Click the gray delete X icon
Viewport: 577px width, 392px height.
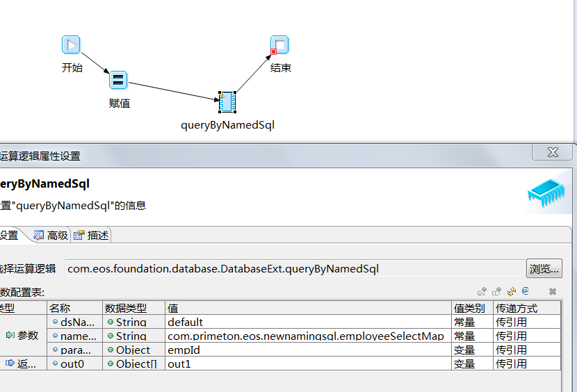tap(553, 291)
